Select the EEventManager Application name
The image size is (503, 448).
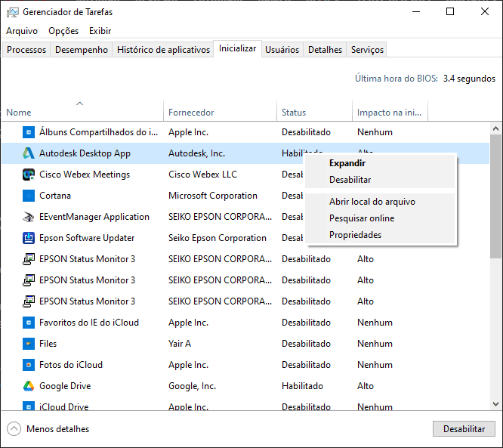pos(94,217)
